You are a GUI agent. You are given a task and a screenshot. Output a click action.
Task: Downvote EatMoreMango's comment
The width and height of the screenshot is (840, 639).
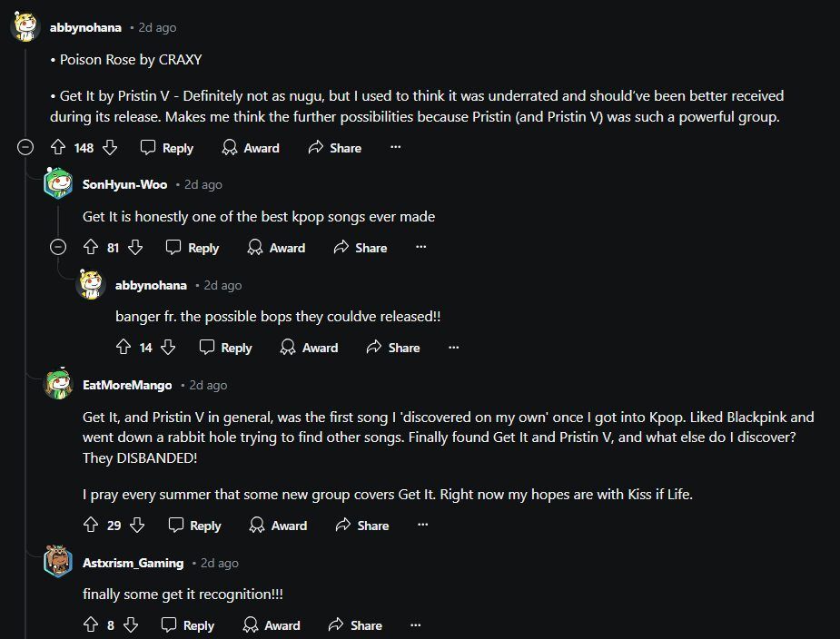pos(137,526)
